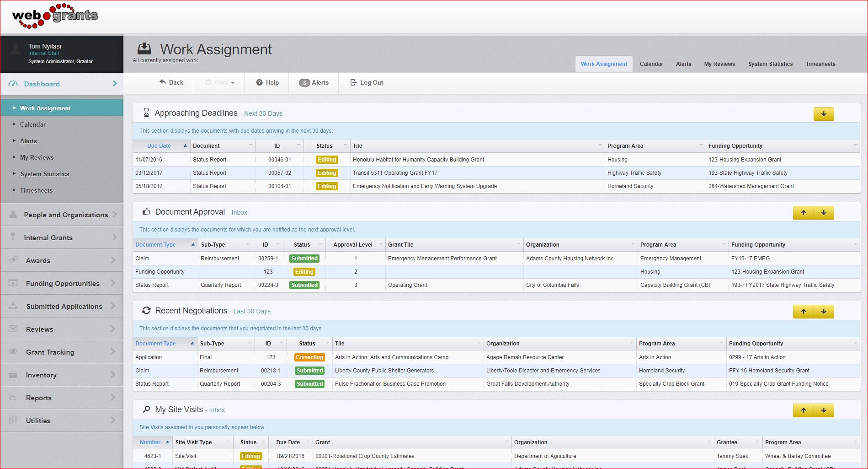Image resolution: width=868 pixels, height=469 pixels.
Task: Click the Back button
Action: [171, 82]
